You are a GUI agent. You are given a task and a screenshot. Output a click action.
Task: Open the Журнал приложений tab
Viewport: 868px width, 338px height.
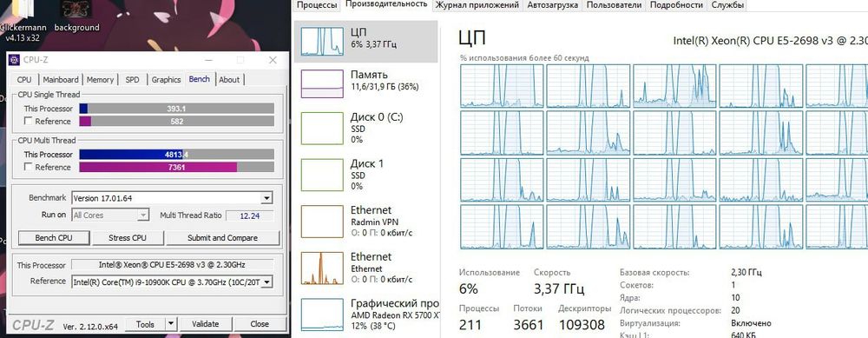pyautogui.click(x=477, y=5)
